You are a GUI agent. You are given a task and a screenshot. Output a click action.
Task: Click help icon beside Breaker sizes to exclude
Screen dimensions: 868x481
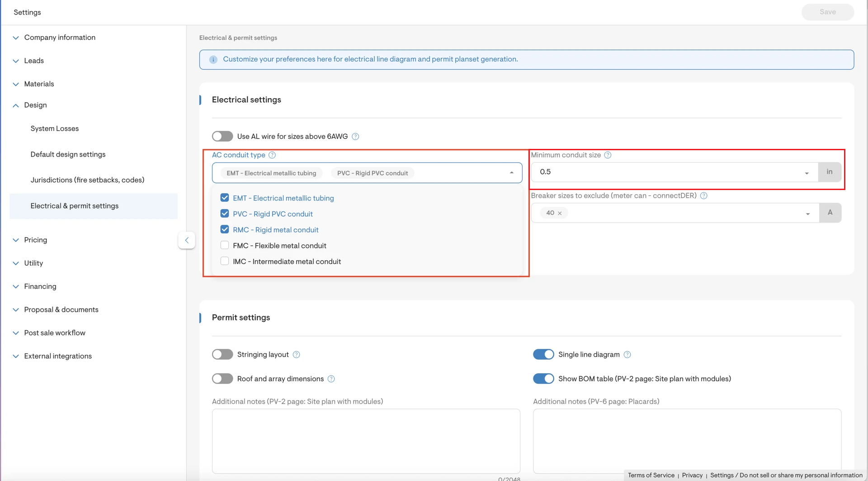coord(703,196)
